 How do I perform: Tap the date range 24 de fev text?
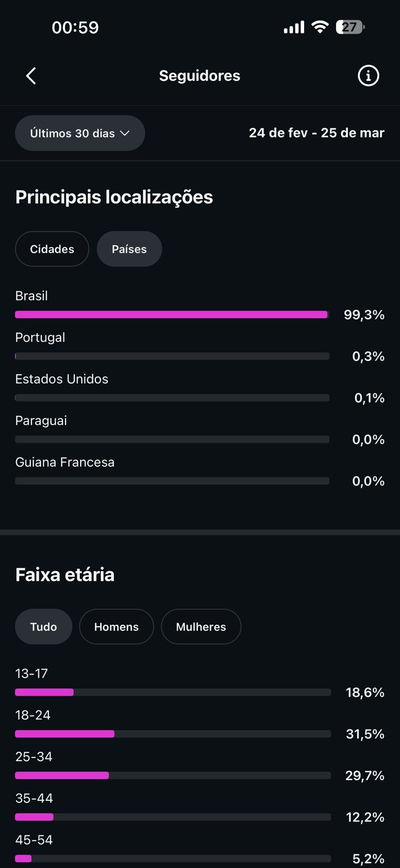pos(278,133)
